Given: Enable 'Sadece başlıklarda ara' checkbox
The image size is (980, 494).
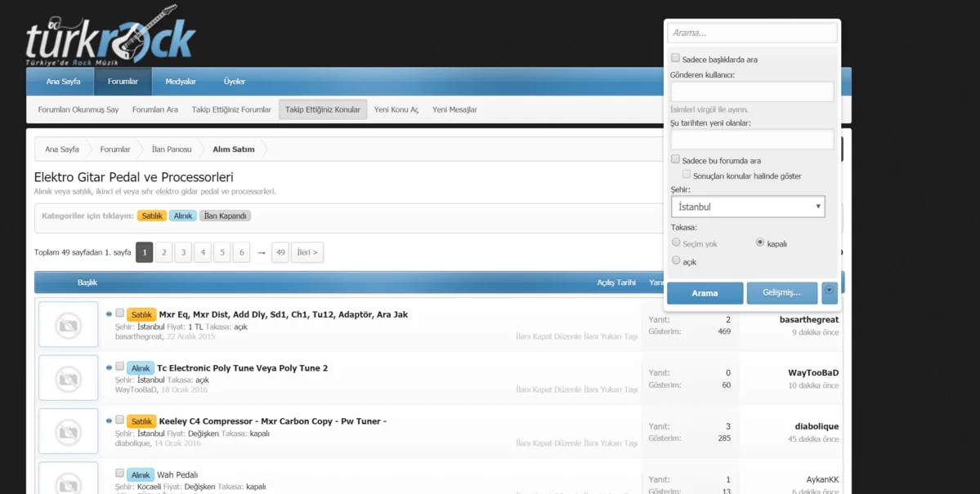Looking at the screenshot, I should [x=675, y=58].
